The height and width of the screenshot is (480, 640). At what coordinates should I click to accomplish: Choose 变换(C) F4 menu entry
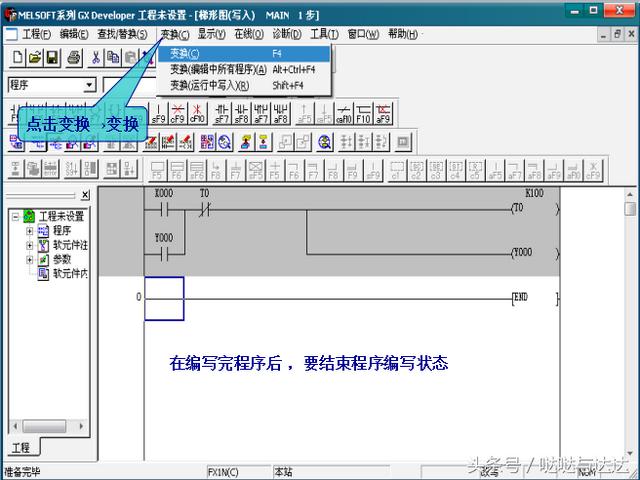tap(243, 53)
